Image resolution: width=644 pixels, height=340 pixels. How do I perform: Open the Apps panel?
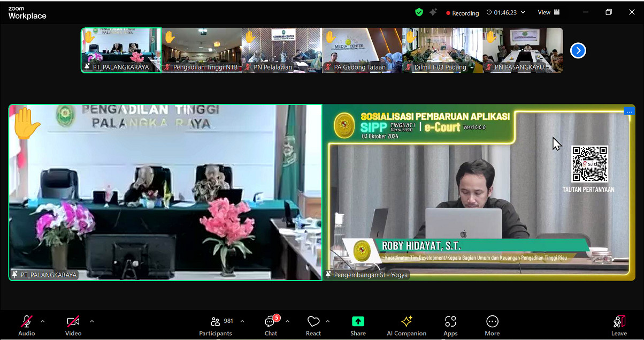click(x=450, y=326)
